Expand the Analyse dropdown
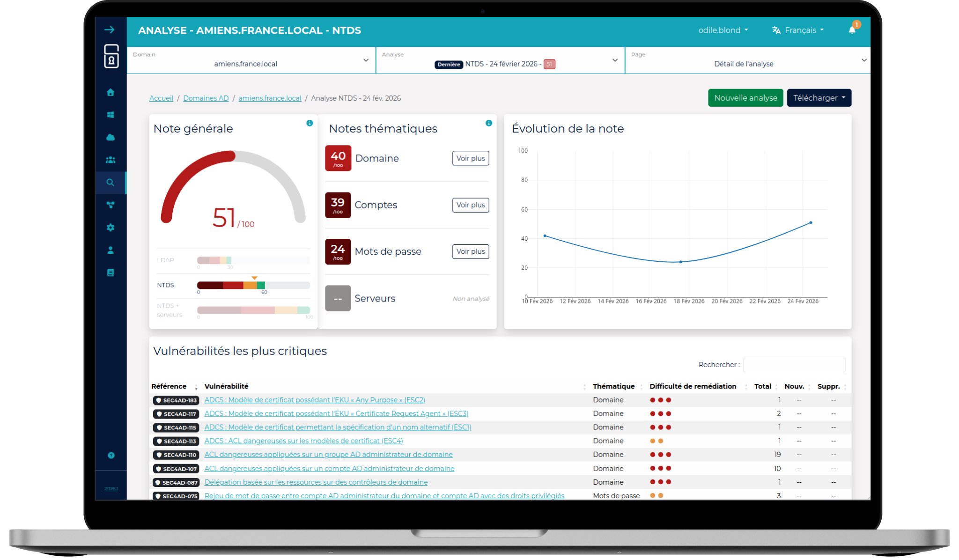 [500, 60]
